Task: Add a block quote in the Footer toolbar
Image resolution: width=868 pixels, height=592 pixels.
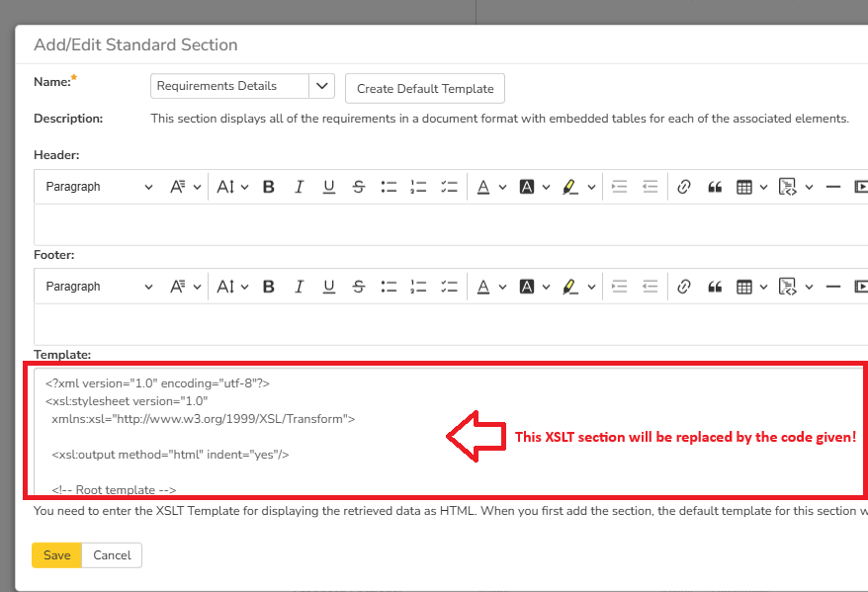Action: [x=715, y=287]
